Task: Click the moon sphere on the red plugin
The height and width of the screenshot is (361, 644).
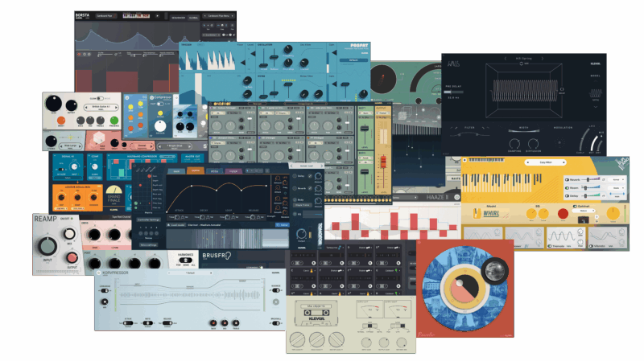Action: click(x=495, y=270)
